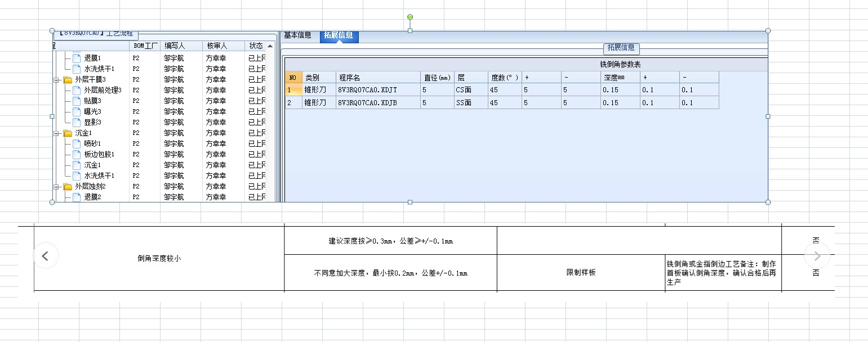
Task: Select the 外层蚀刻2 tree label
Action: tap(90, 186)
